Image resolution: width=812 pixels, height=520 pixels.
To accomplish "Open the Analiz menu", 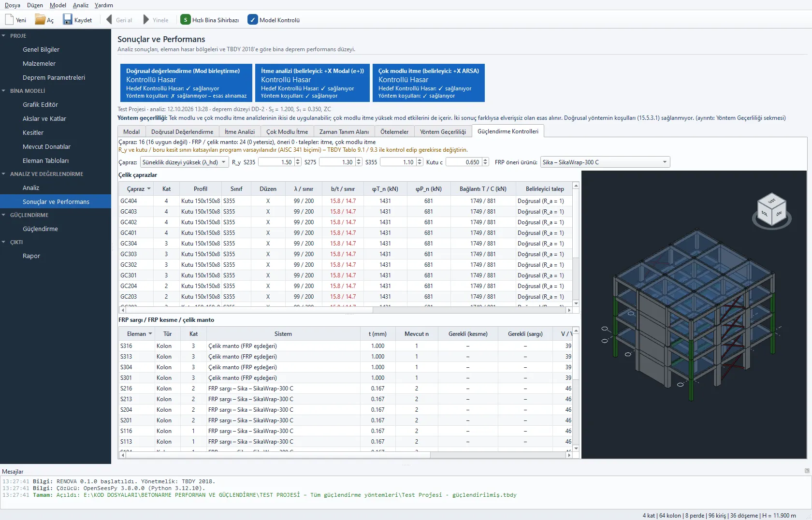I will pos(81,5).
